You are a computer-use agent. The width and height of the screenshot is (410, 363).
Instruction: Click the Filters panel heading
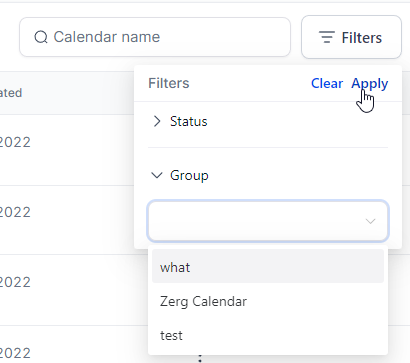click(x=169, y=83)
